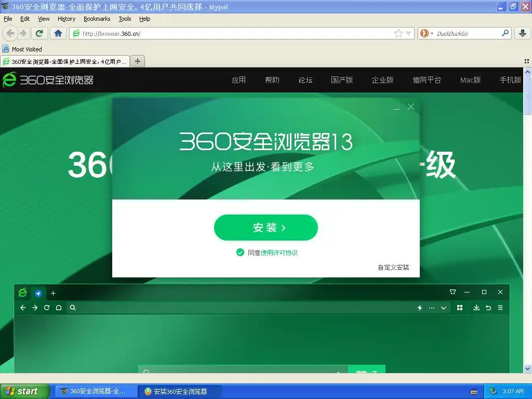
Task: Click the down chevron in preview toolbar
Action: point(444,308)
